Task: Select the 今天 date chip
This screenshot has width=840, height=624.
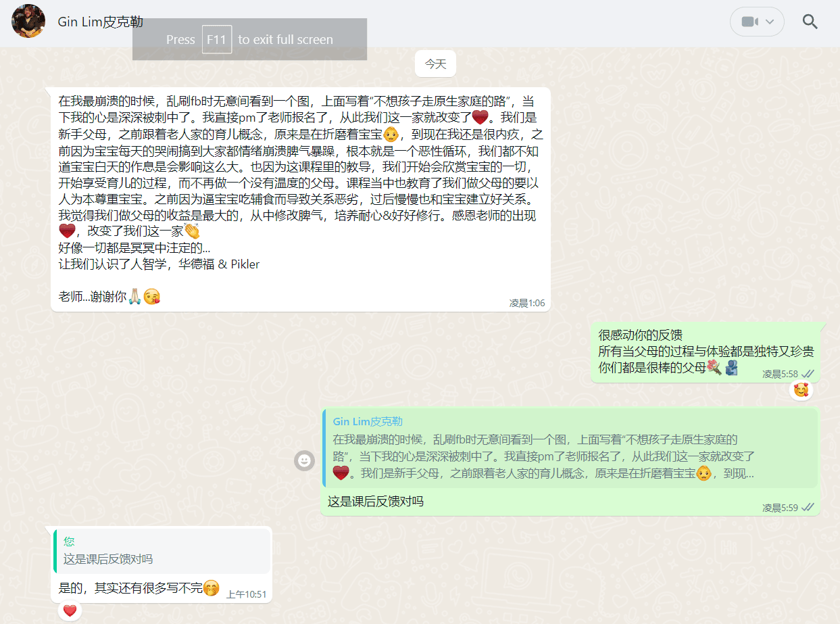Action: coord(435,64)
